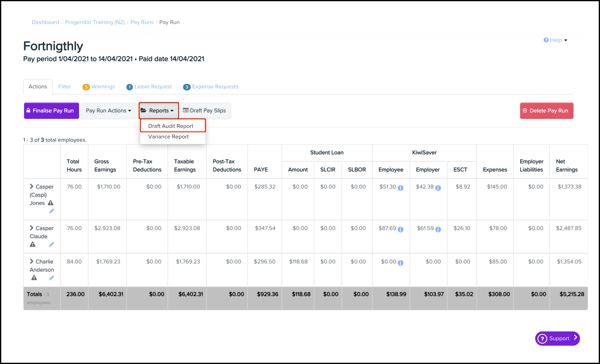The width and height of the screenshot is (600, 364).
Task: Expand Casper Claude employee row
Action: 32,228
